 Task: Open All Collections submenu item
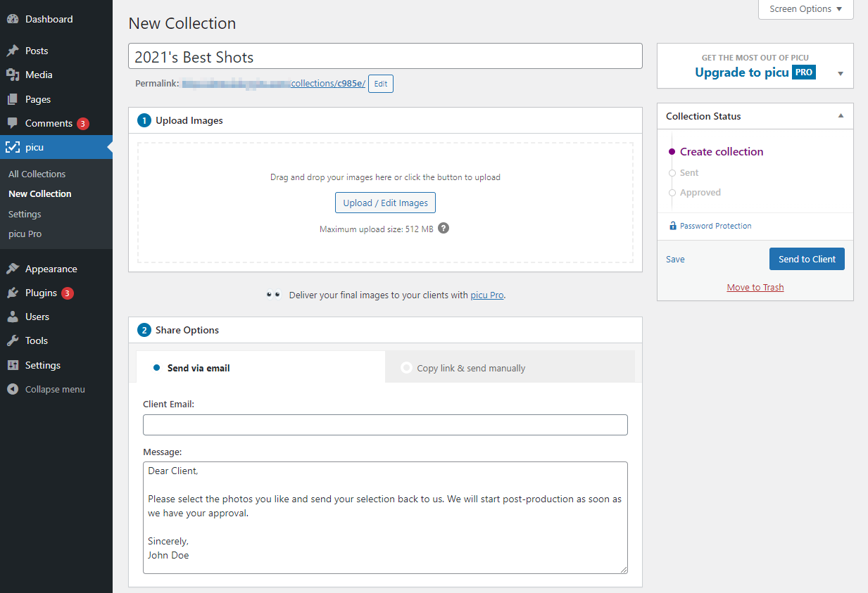click(37, 174)
